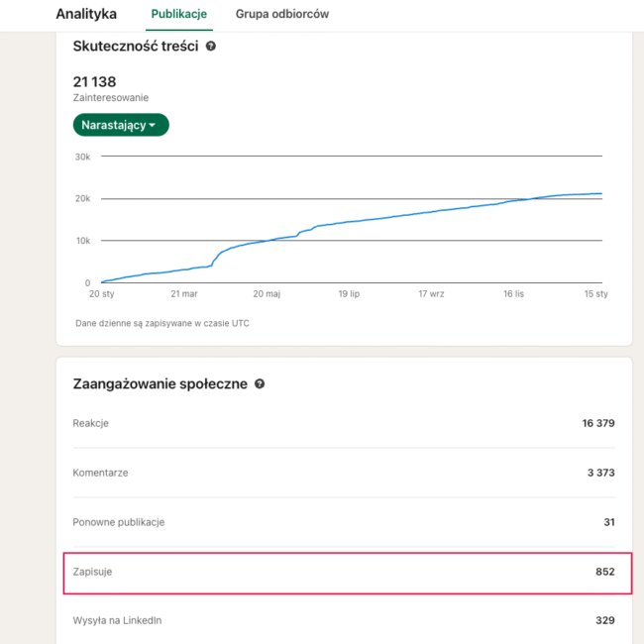This screenshot has width=644, height=644.
Task: Click the 31 reposts value
Action: coord(609,522)
